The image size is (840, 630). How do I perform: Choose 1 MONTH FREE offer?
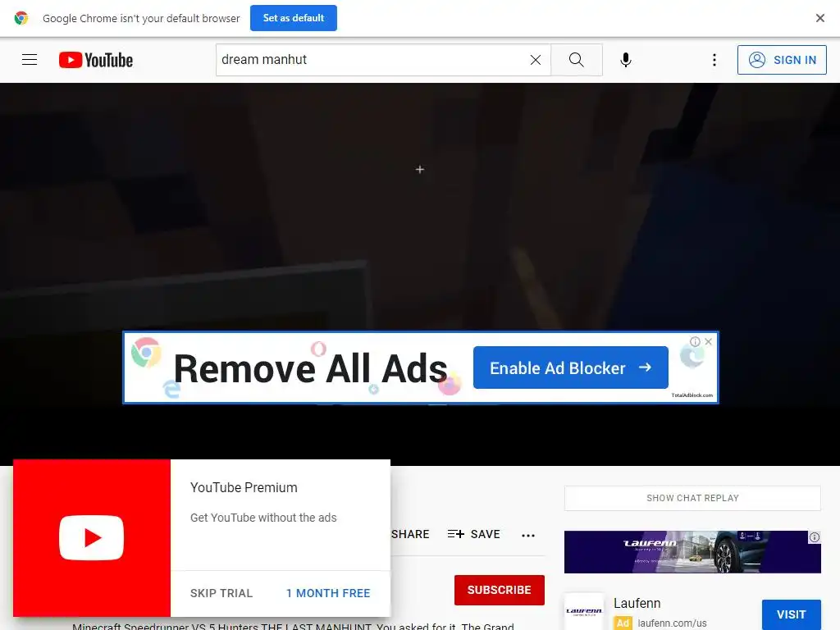point(328,593)
